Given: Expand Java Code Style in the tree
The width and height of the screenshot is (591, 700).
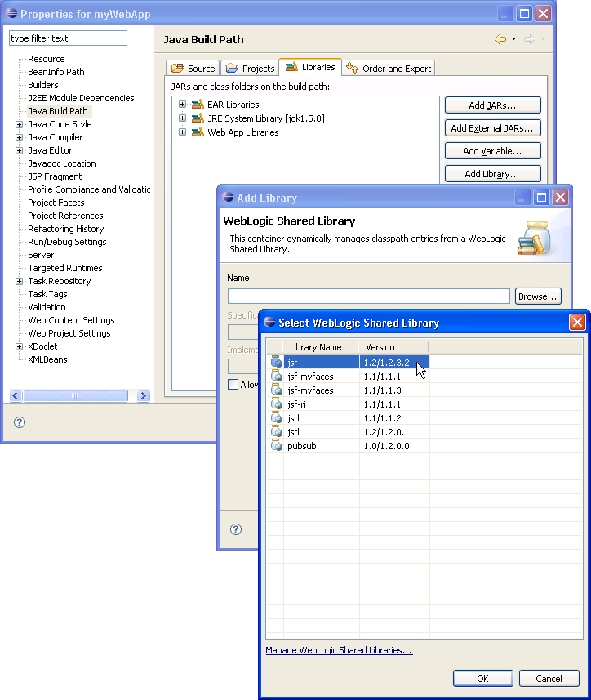Looking at the screenshot, I should (19, 124).
